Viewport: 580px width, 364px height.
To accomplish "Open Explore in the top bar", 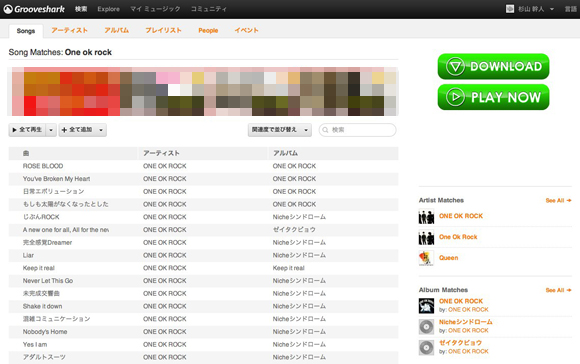I will [x=108, y=9].
